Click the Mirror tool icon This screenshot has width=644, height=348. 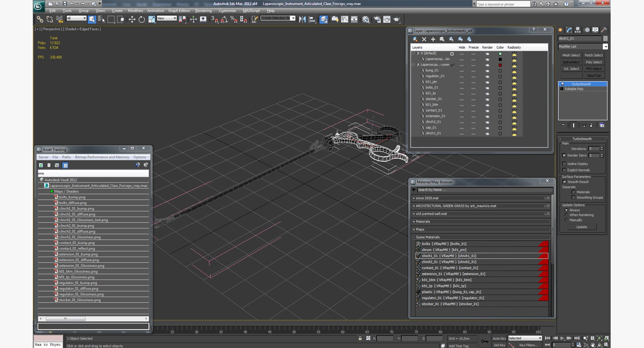tap(302, 19)
